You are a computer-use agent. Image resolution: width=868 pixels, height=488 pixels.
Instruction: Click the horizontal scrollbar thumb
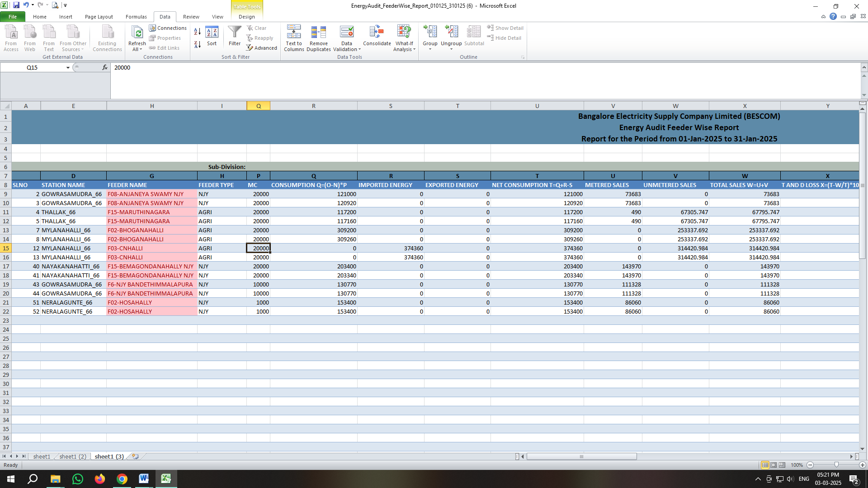pos(581,456)
